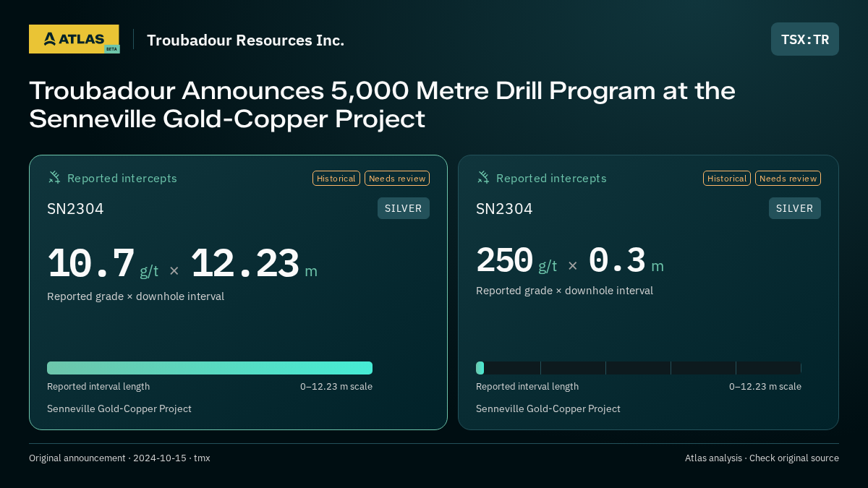Click the Atlas beta logo
Screen dimensions: 868x488
(x=74, y=39)
